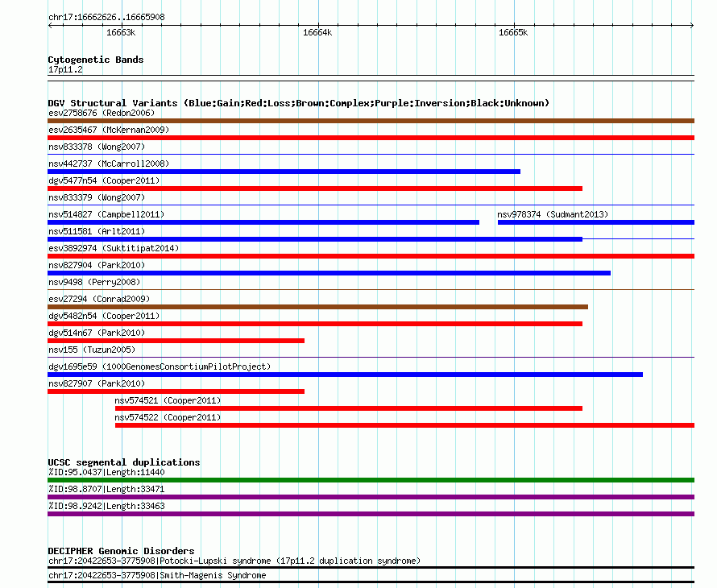
Task: Select the 17p11.2 cytogenetic band label
Action: pos(65,69)
